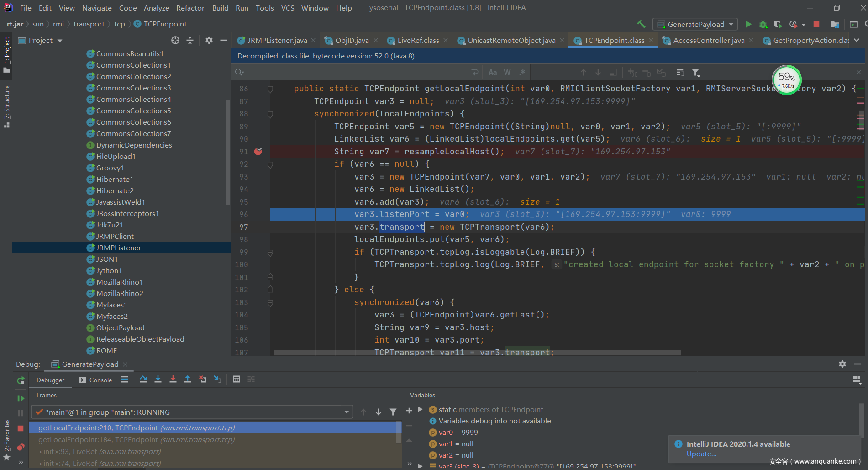Start debugging with the bug icon
The width and height of the screenshot is (868, 470).
763,24
